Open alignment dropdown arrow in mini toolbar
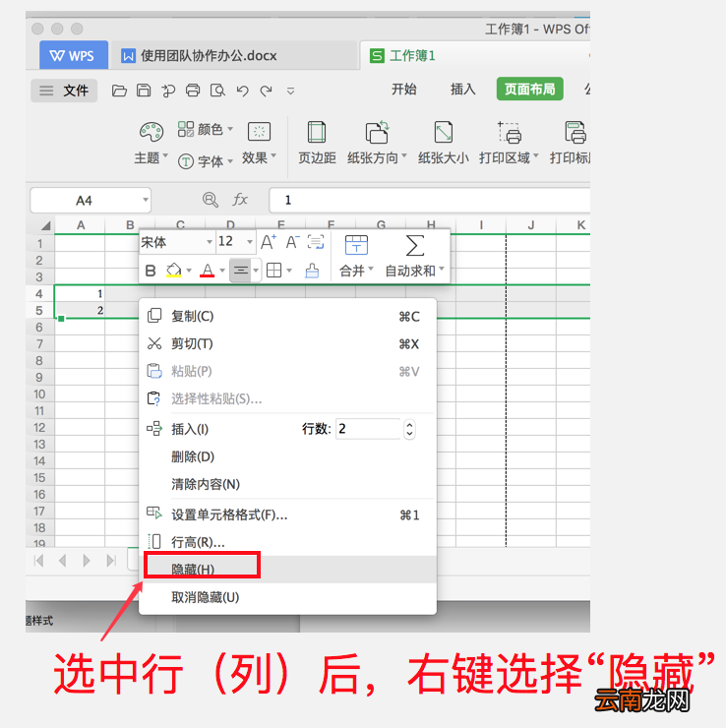This screenshot has width=726, height=728. point(256,271)
